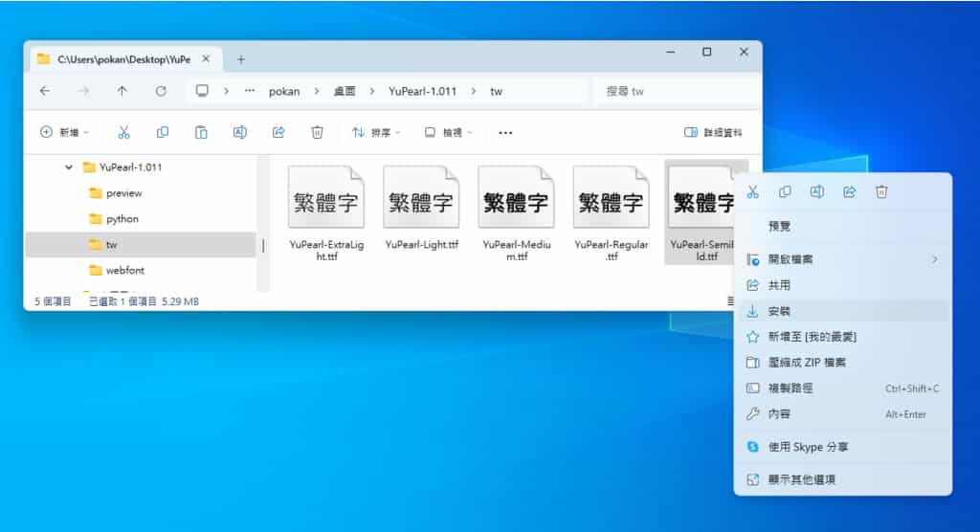
Task: Open a new tab with plus button
Action: [240, 59]
